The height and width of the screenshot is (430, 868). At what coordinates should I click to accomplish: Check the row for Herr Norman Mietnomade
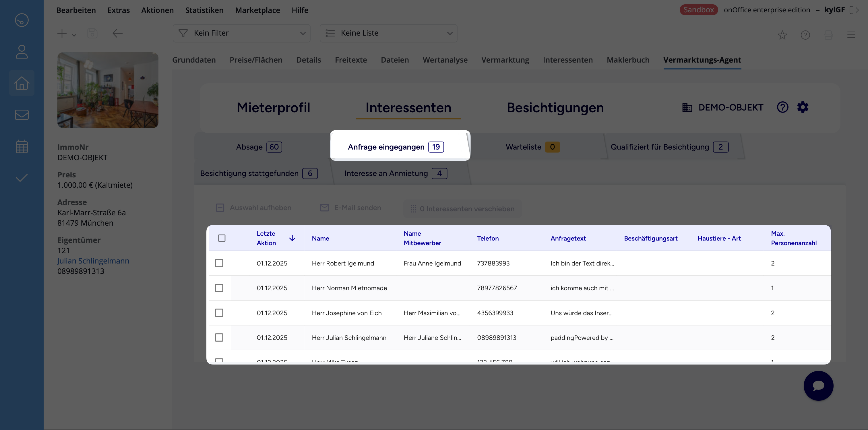[x=219, y=288]
